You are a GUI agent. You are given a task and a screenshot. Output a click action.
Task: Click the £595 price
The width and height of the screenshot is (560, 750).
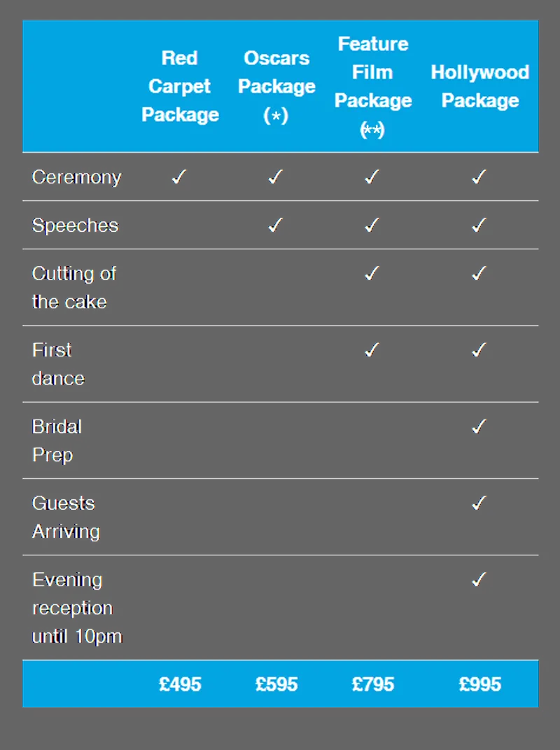tap(276, 684)
